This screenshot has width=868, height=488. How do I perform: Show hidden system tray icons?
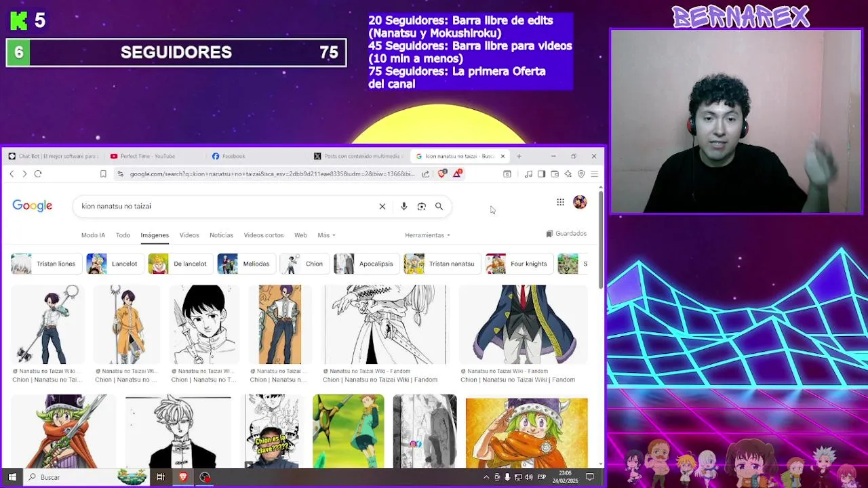(x=486, y=477)
